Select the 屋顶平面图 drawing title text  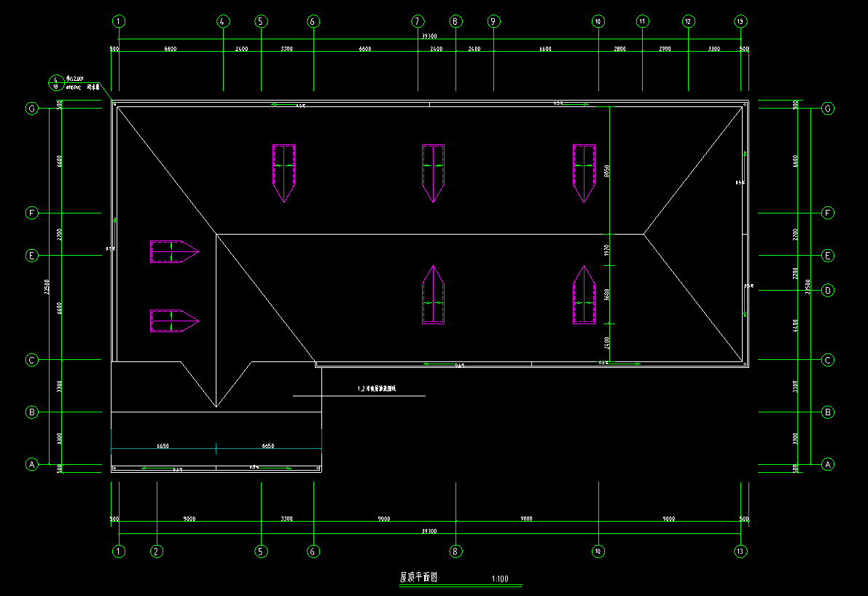[418, 578]
